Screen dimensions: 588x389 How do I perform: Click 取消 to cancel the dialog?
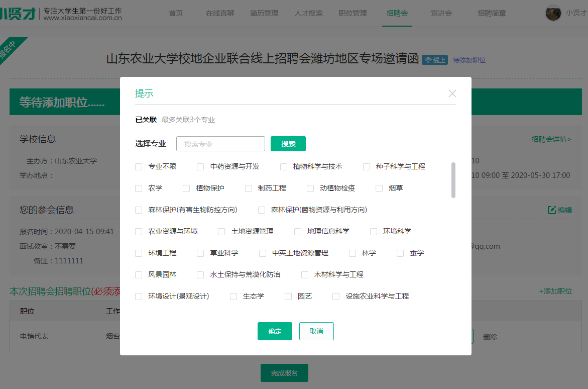tap(316, 331)
